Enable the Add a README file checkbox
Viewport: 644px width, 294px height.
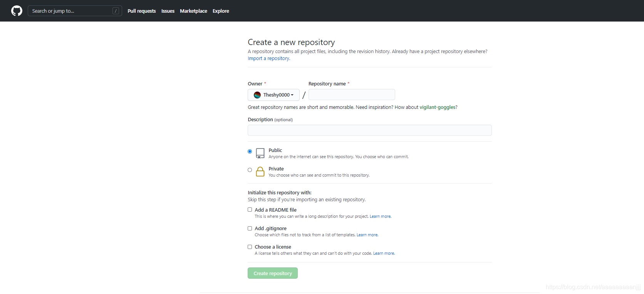(250, 210)
